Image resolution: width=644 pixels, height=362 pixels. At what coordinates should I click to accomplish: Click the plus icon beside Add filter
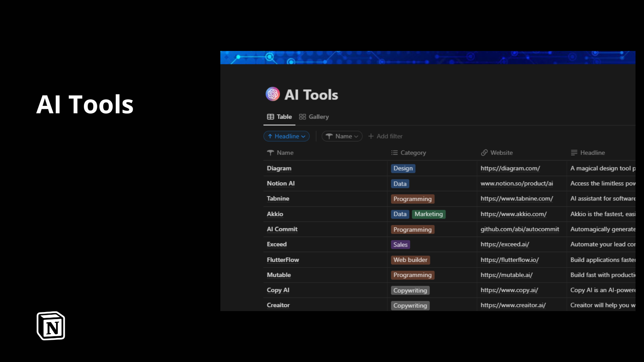(371, 136)
